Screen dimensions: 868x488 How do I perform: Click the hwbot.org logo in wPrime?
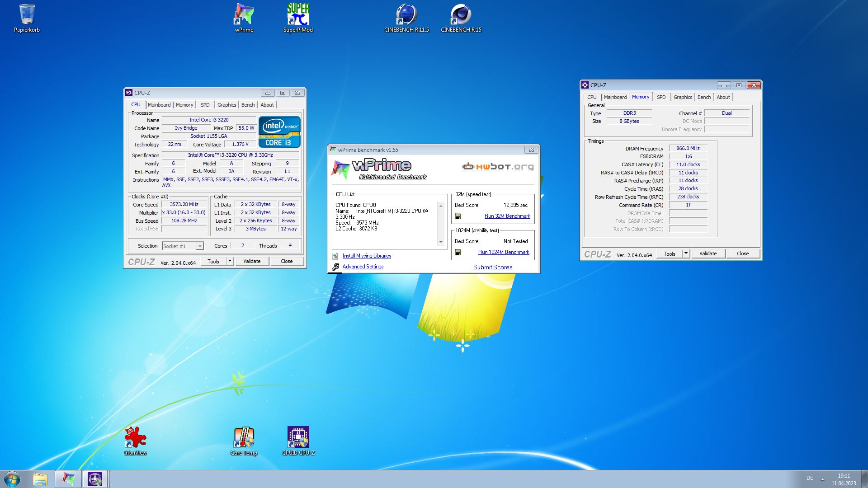[x=498, y=167]
